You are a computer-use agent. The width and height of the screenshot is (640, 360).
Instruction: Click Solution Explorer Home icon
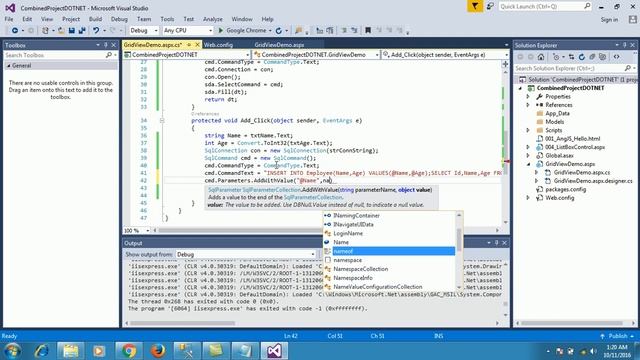click(541, 57)
